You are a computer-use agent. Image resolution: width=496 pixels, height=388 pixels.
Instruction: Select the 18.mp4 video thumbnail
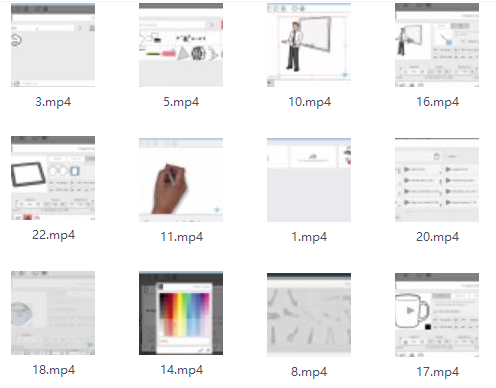tap(53, 313)
